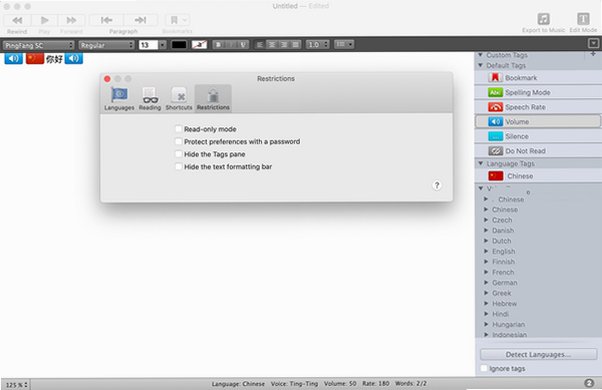Toggle the Ignore tags checkbox
The width and height of the screenshot is (602, 390).
point(484,369)
